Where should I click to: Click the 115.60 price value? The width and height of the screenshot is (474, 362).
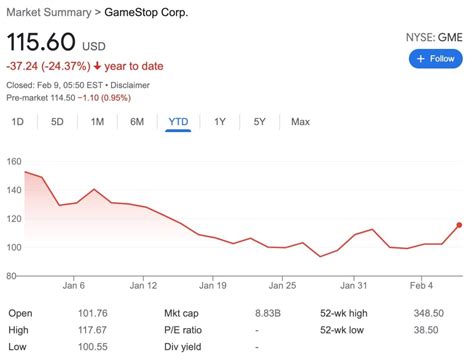41,42
